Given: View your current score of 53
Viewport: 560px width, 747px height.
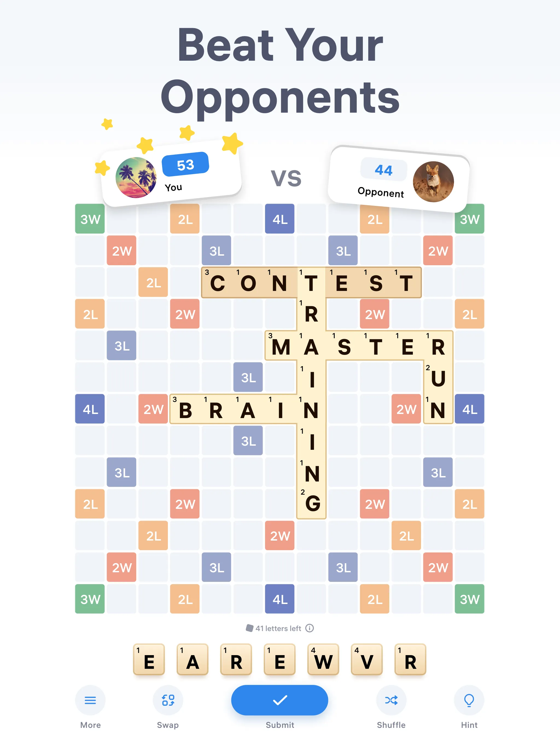Looking at the screenshot, I should [188, 170].
